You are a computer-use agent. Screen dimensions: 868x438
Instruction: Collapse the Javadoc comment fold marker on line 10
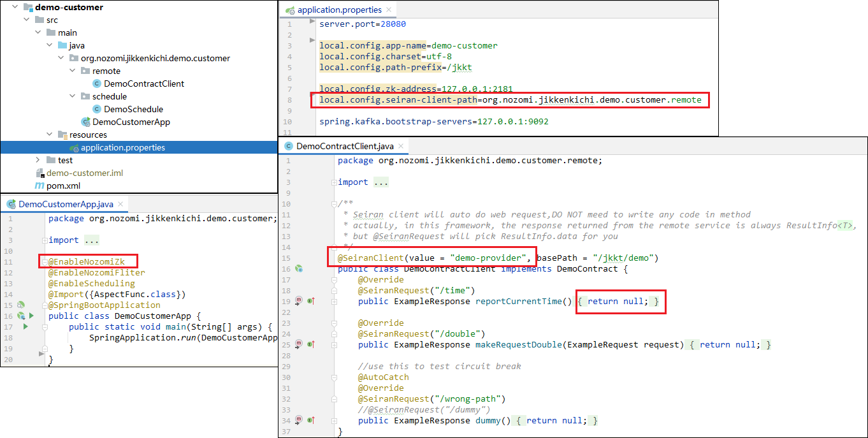[x=335, y=204]
